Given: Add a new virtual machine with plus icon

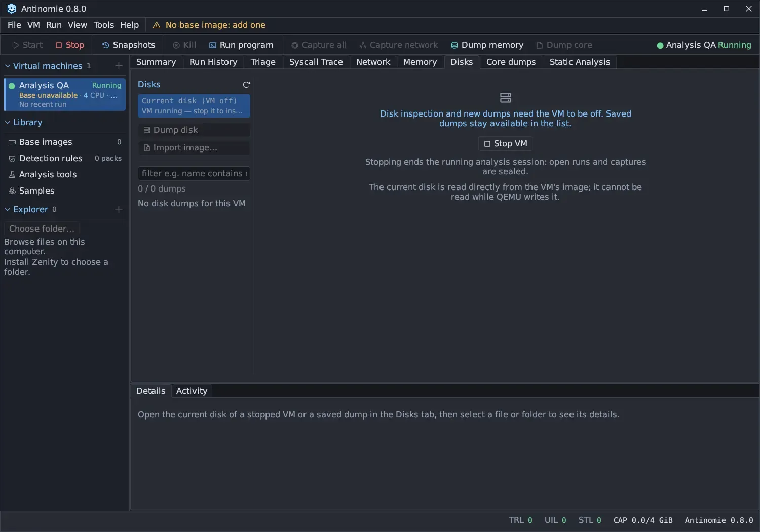Looking at the screenshot, I should pos(119,66).
